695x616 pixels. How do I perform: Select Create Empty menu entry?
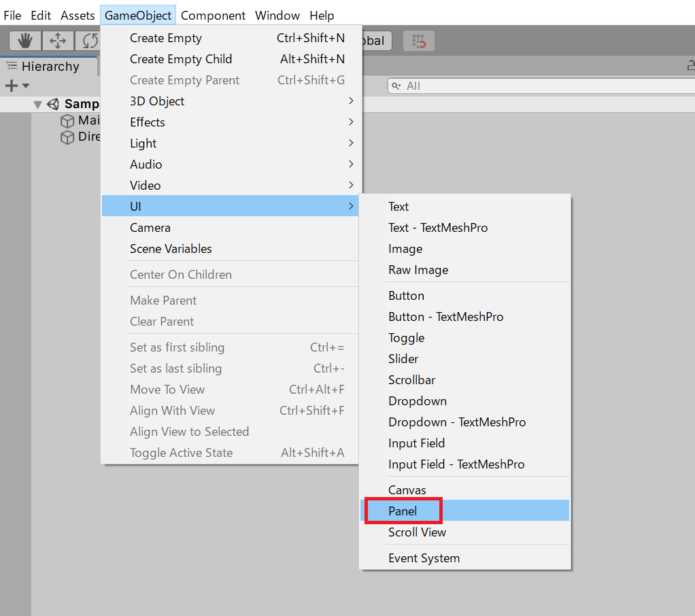[166, 38]
